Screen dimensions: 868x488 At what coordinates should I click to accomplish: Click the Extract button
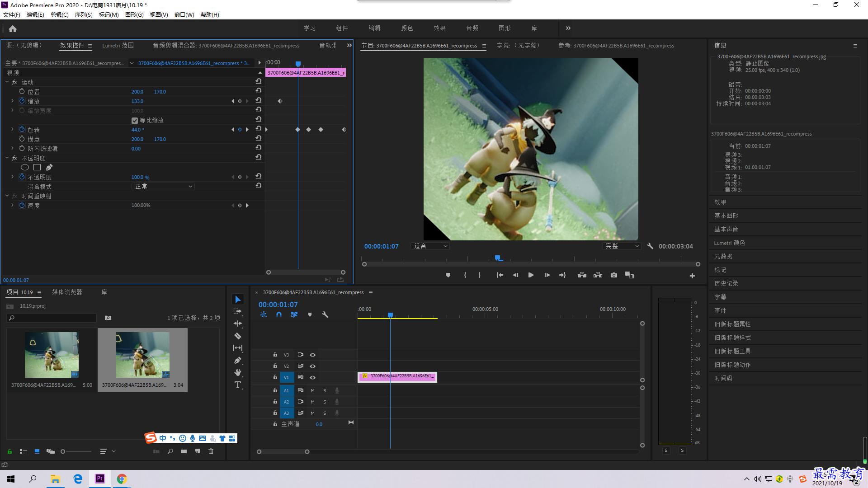(x=598, y=275)
